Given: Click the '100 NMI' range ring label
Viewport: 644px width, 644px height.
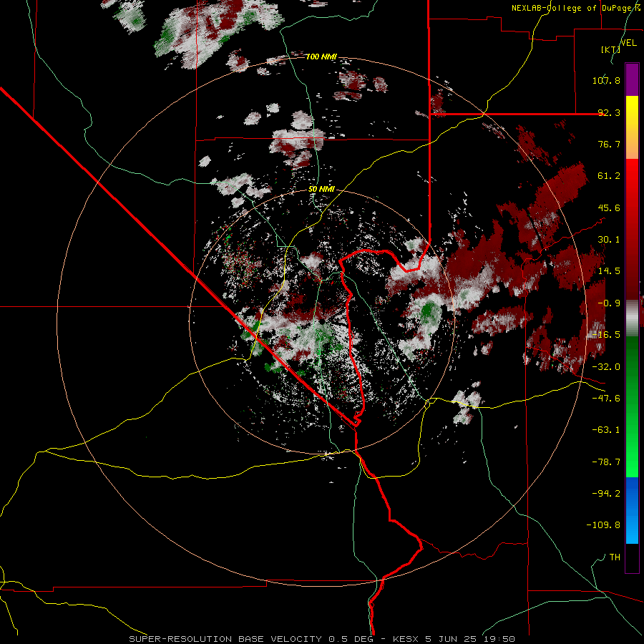Looking at the screenshot, I should (x=321, y=57).
